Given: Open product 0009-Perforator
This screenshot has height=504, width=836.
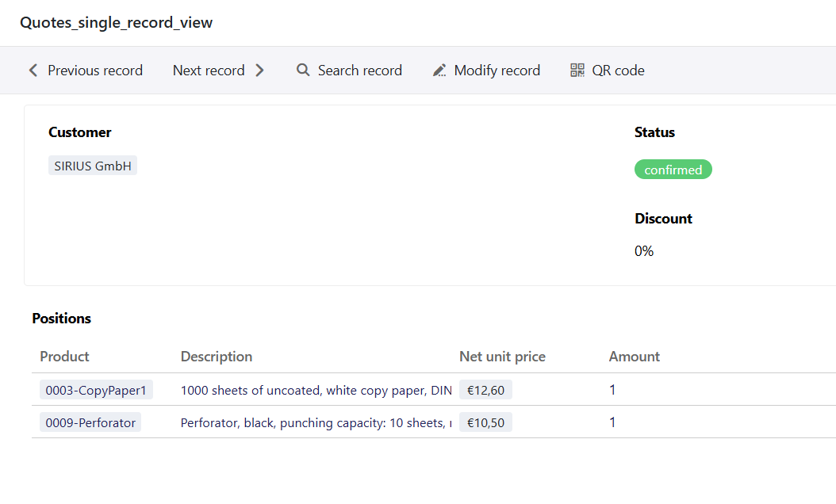Looking at the screenshot, I should 90,422.
